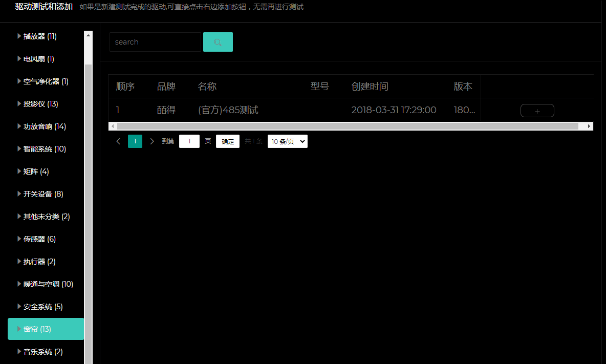Select the 功放音响 (14) category
This screenshot has width=606, height=364.
tap(45, 126)
